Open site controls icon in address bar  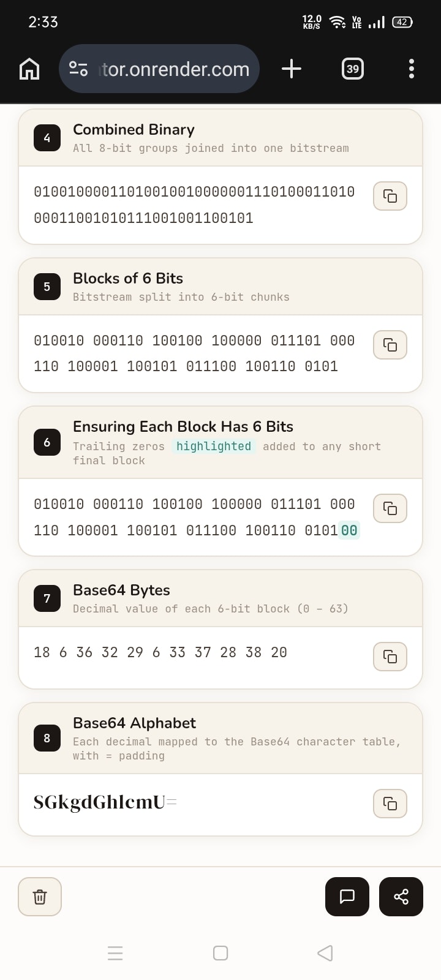(78, 69)
